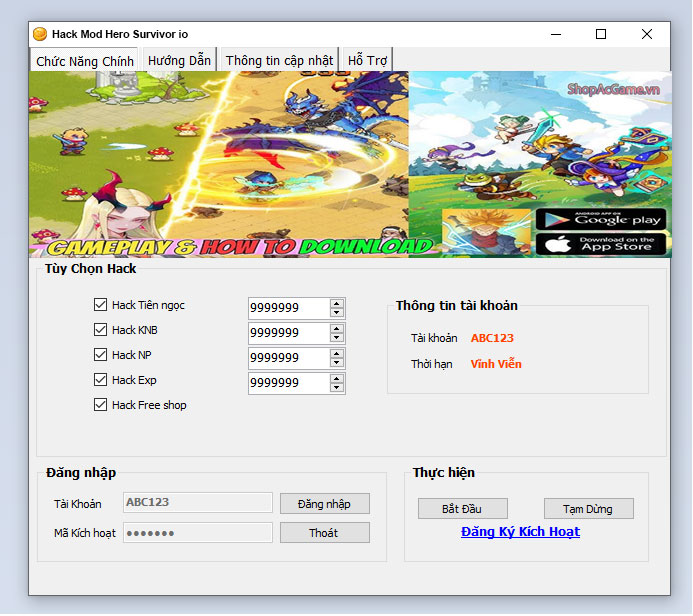The image size is (693, 616).
Task: Toggle the Hack Tiên ngọc checkbox
Action: pos(100,304)
